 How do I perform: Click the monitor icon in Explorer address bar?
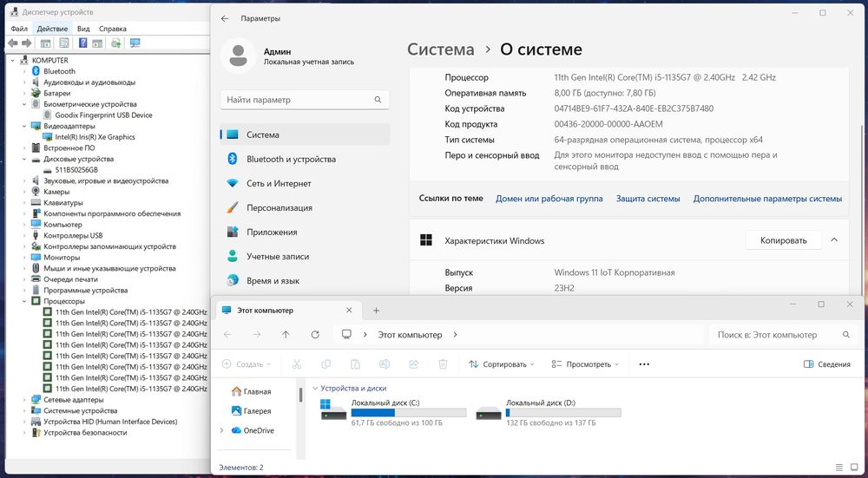[347, 335]
